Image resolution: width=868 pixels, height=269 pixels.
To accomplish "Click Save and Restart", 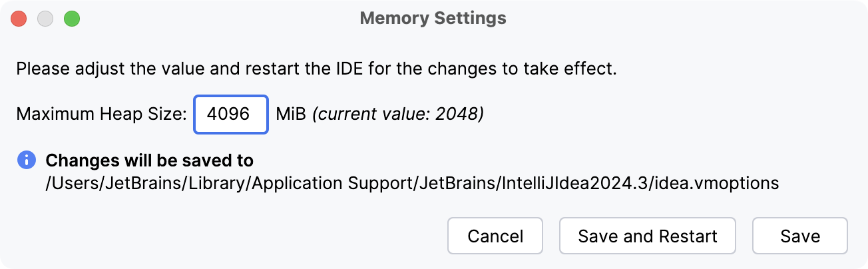I will click(x=647, y=236).
